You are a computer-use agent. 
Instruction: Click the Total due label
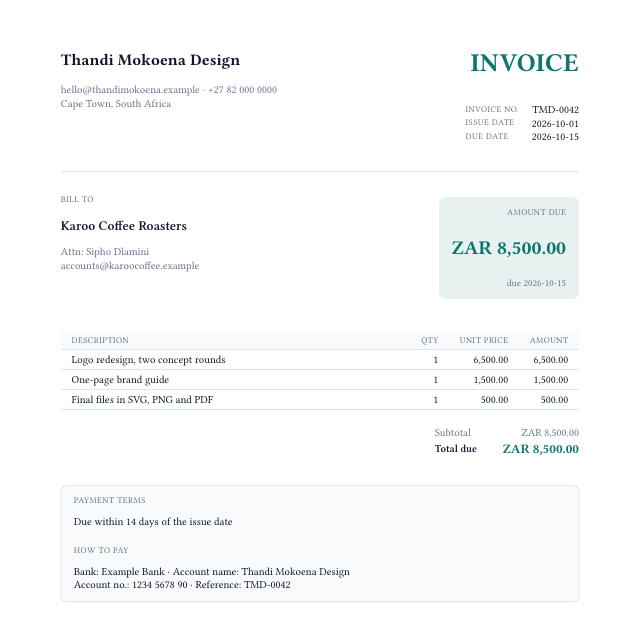point(456,449)
